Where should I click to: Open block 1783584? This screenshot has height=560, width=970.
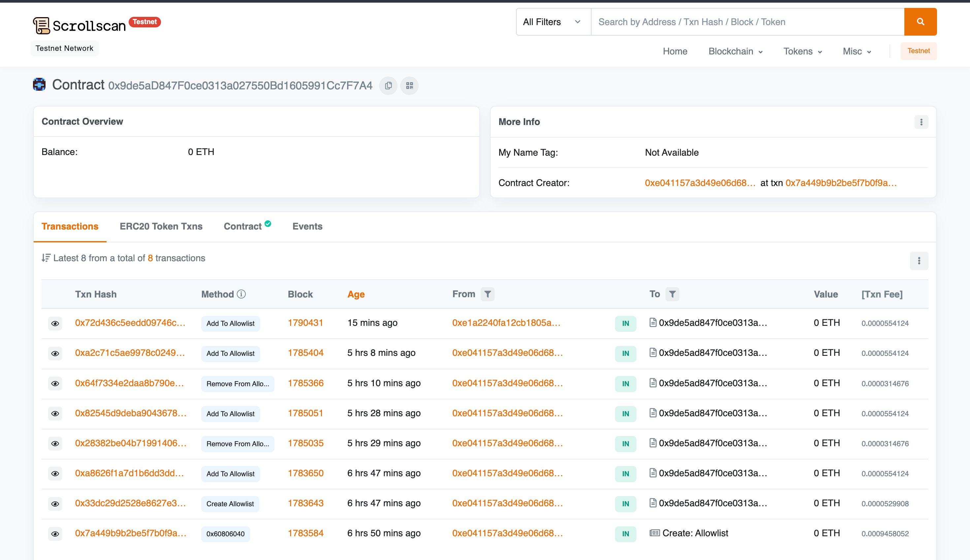pyautogui.click(x=306, y=533)
